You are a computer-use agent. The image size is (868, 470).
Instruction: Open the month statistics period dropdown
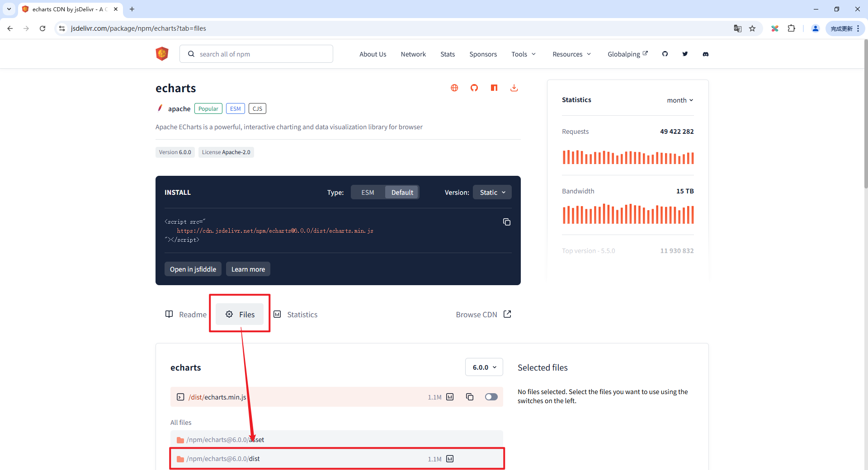coord(679,100)
